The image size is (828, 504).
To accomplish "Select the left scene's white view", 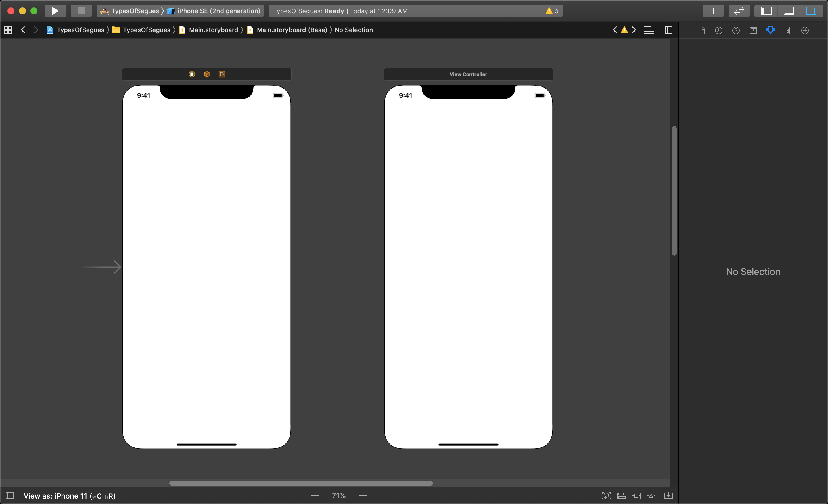I will (207, 267).
